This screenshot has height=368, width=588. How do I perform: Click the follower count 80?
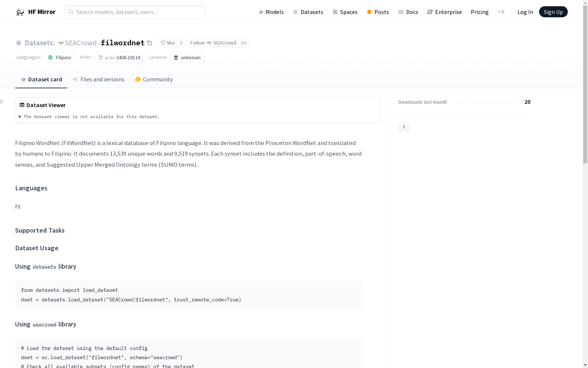click(244, 43)
